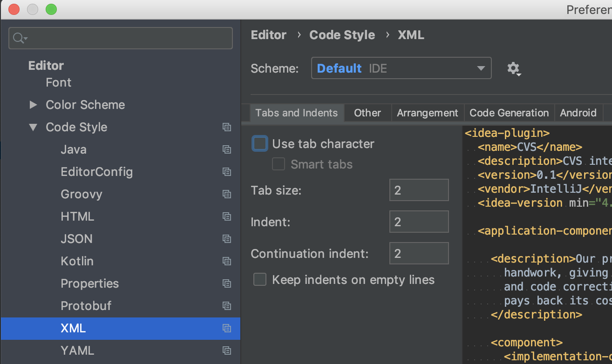Screen dimensions: 612x364
Task: Select HTML in the Code Style list
Action: click(77, 216)
